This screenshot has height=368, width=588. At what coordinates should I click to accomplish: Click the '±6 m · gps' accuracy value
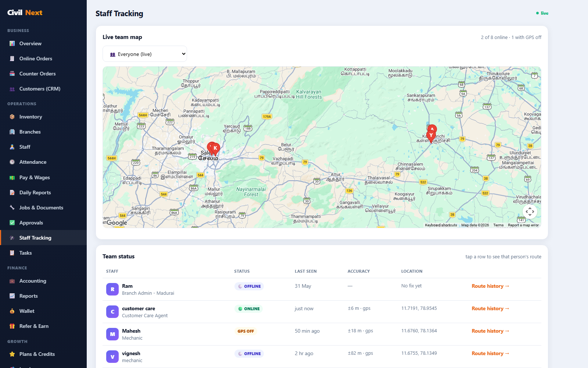click(x=359, y=308)
